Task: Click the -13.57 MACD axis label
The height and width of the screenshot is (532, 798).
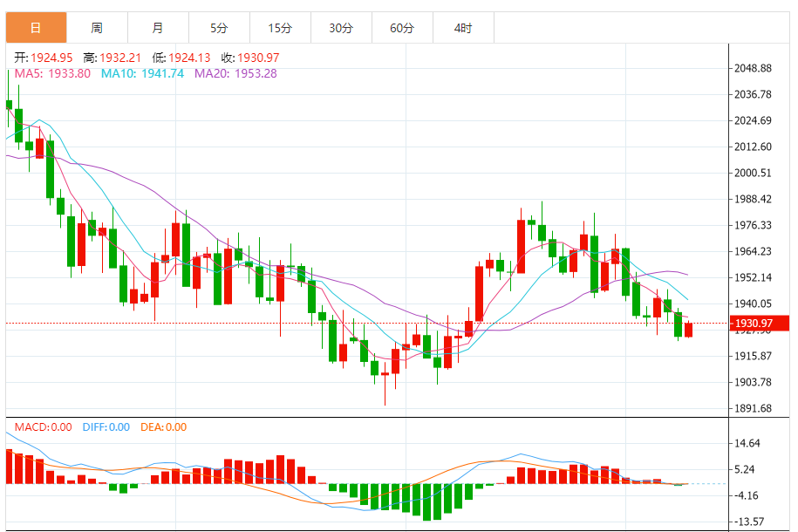Action: click(x=748, y=522)
